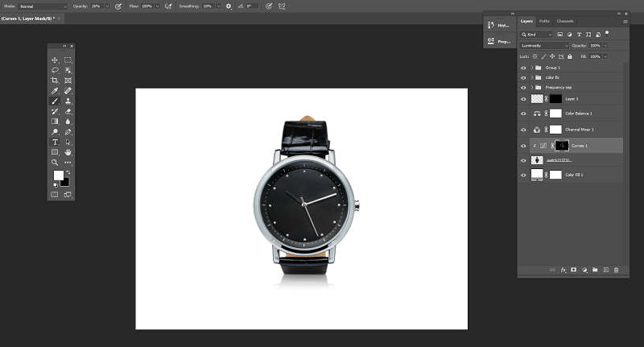Select the Rectangular Marquee tool
This screenshot has height=347, width=644.
68,60
